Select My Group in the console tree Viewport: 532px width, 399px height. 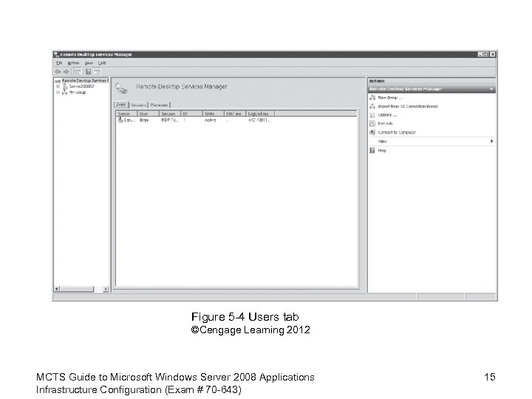(78, 92)
